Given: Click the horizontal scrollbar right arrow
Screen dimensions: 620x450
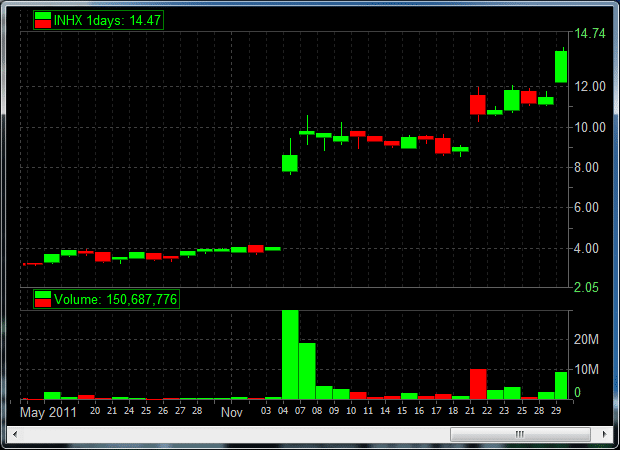Looking at the screenshot, I should (605, 434).
